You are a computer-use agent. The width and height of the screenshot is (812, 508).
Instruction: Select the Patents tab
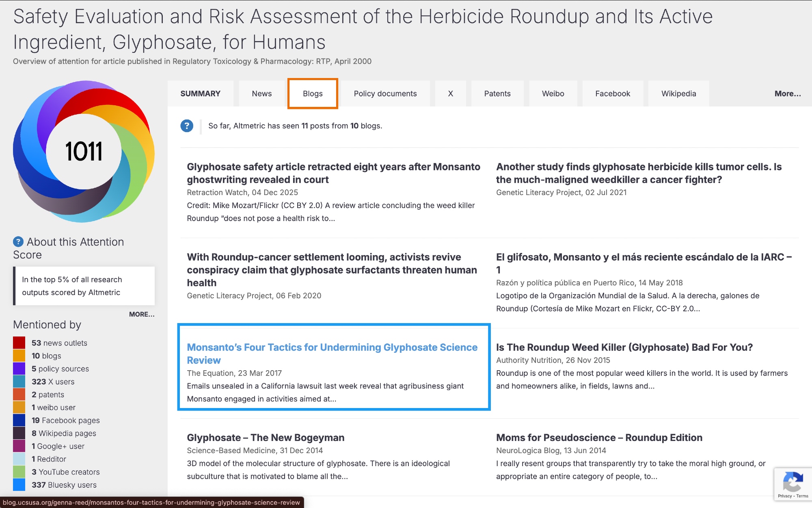coord(497,93)
